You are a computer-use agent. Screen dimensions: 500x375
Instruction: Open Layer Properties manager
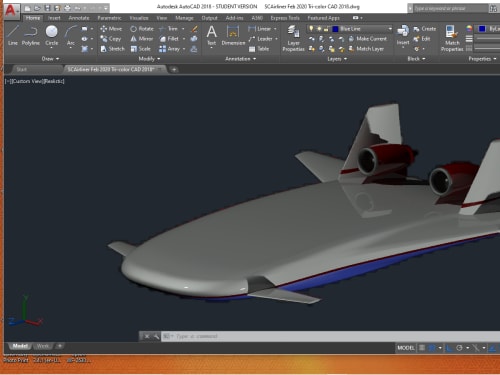click(293, 39)
